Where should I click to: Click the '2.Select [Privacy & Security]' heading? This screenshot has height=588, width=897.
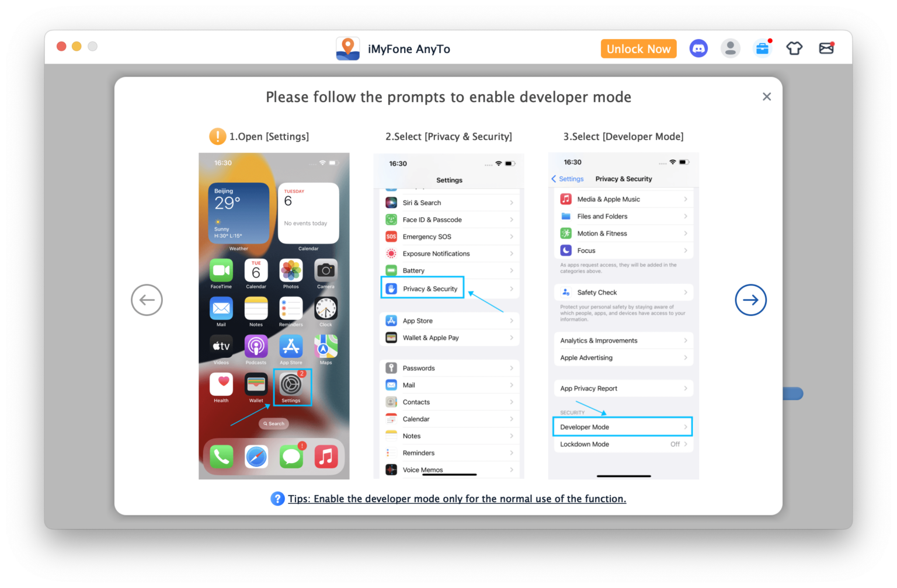448,137
